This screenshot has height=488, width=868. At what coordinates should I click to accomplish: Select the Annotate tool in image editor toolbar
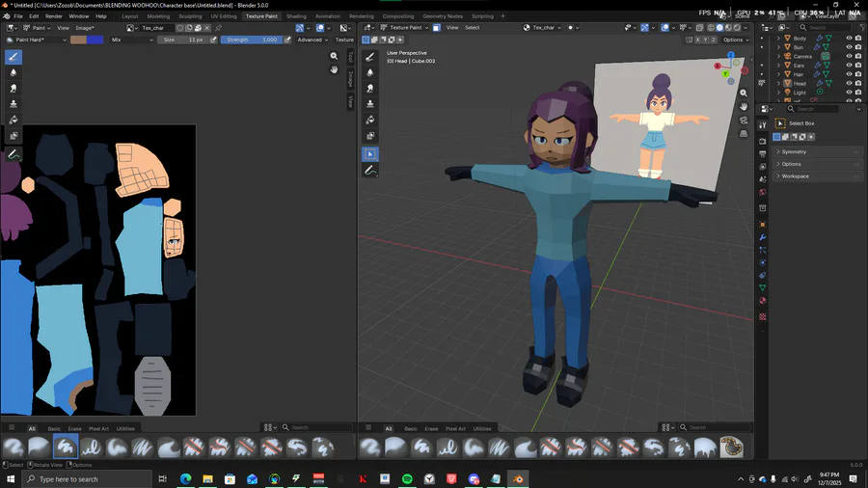tap(14, 153)
